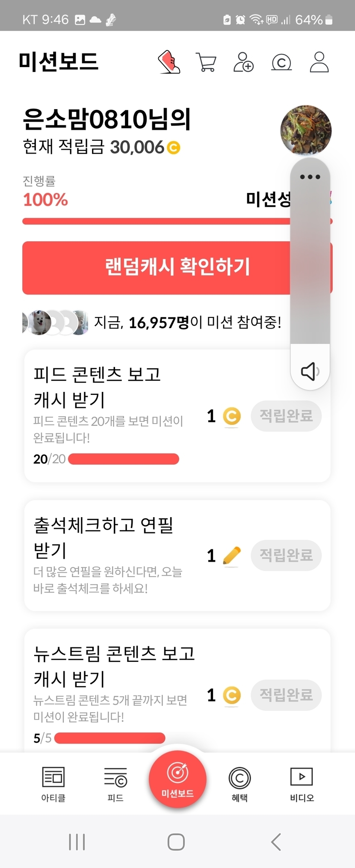Click the feed mission 20/20 progress bar
355x868 pixels.
click(123, 459)
